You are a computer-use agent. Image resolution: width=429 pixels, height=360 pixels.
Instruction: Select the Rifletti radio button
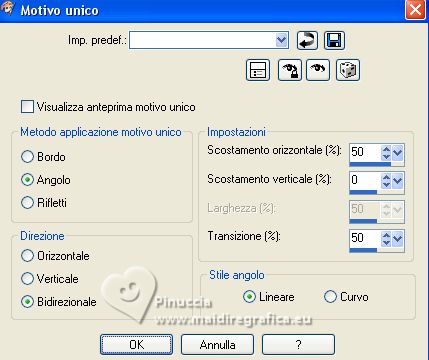click(x=27, y=202)
